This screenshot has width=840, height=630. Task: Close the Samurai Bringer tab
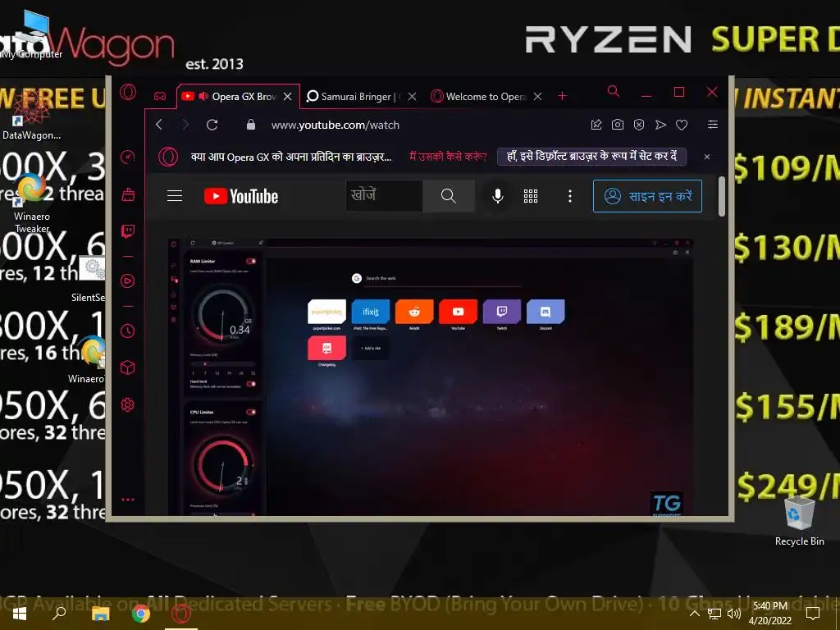(x=412, y=97)
